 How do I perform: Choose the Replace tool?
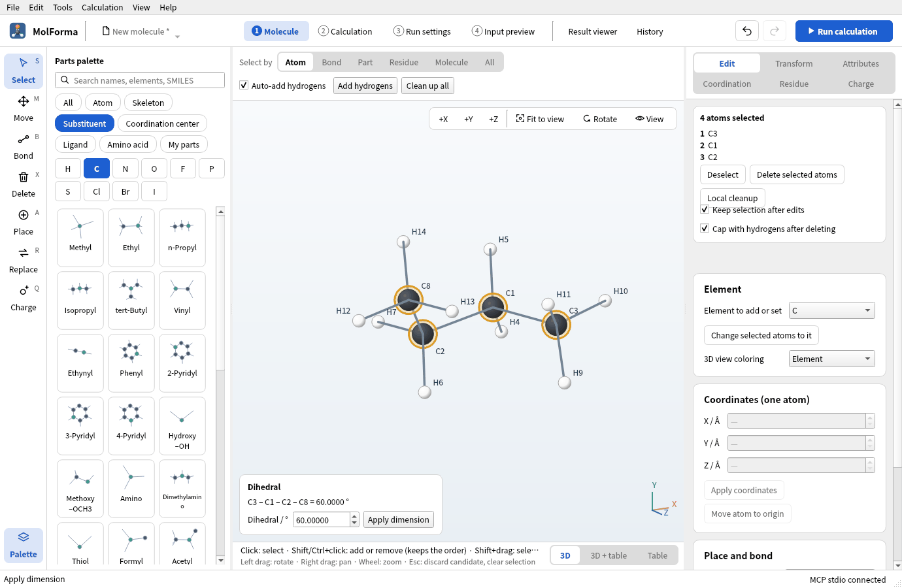pyautogui.click(x=24, y=260)
